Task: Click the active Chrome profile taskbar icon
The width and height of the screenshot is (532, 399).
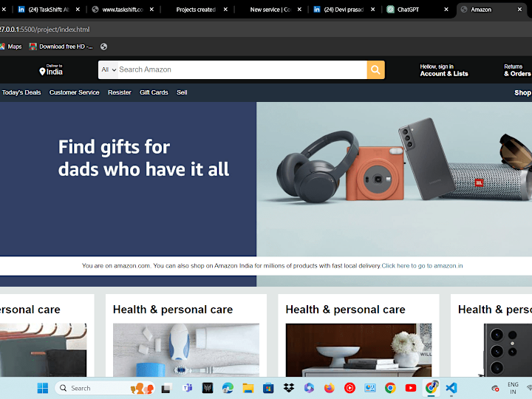Action: point(432,387)
